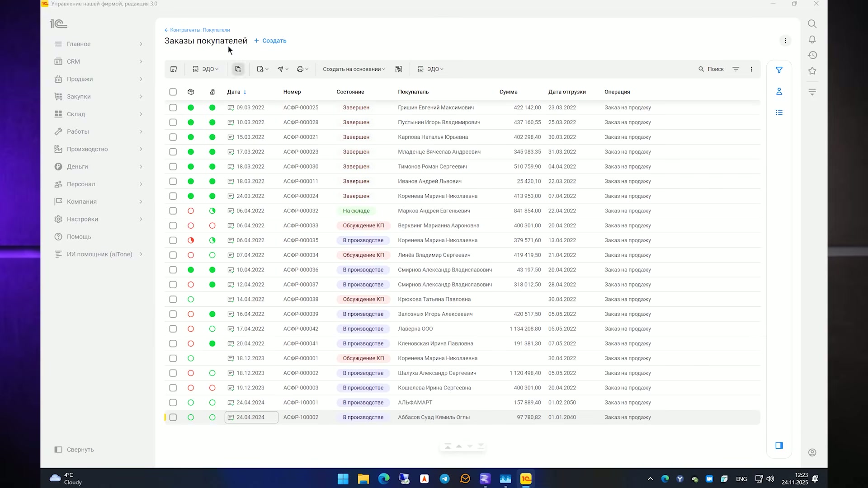This screenshot has height=488, width=868.
Task: Open the second ЭДО dropdown
Action: (x=430, y=69)
